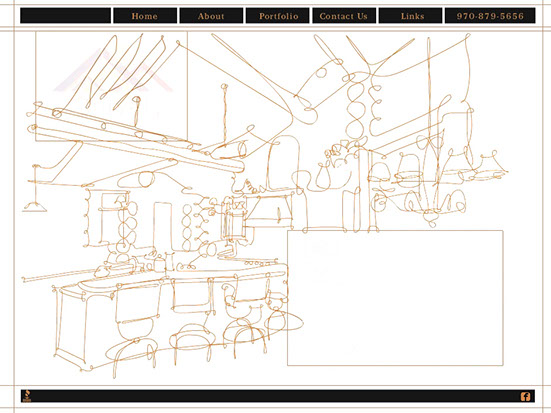This screenshot has width=551, height=413.
Task: Click the BBB badge icon in the footer
Action: point(26,396)
